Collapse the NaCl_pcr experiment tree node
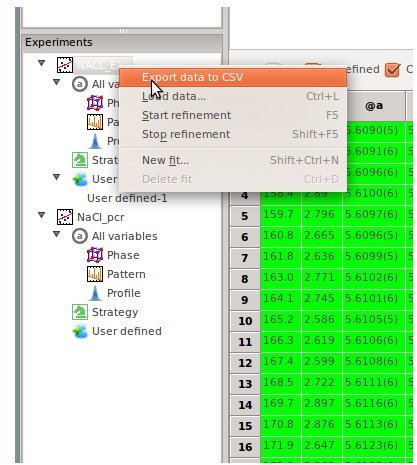This screenshot has width=417, height=465. click(x=42, y=215)
